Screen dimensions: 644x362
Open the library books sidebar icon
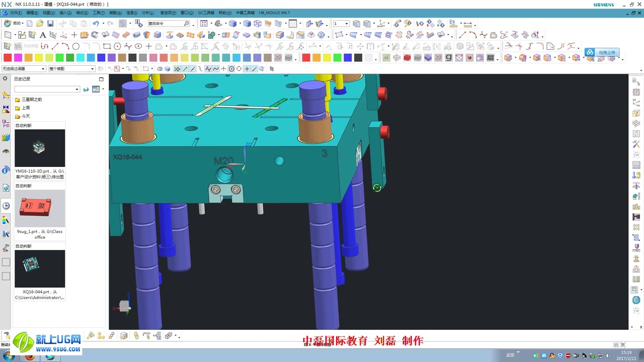[x=6, y=137]
